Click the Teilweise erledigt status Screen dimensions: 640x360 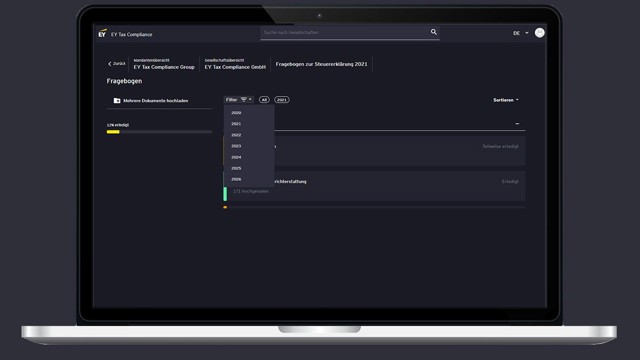(500, 147)
